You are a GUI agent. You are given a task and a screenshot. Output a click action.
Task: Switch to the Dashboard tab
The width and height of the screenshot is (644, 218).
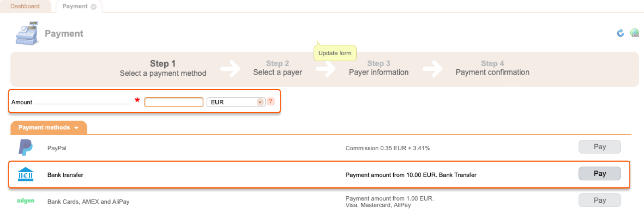point(25,6)
